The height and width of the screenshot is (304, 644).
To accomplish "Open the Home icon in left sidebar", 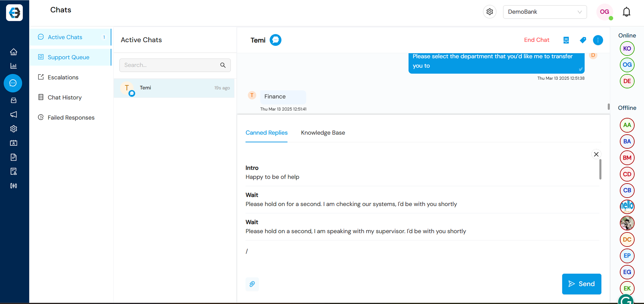I will pyautogui.click(x=14, y=52).
